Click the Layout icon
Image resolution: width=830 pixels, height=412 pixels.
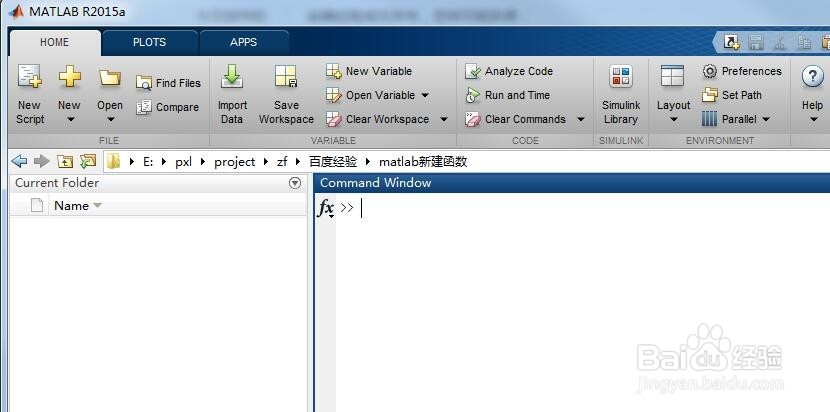coord(673,76)
